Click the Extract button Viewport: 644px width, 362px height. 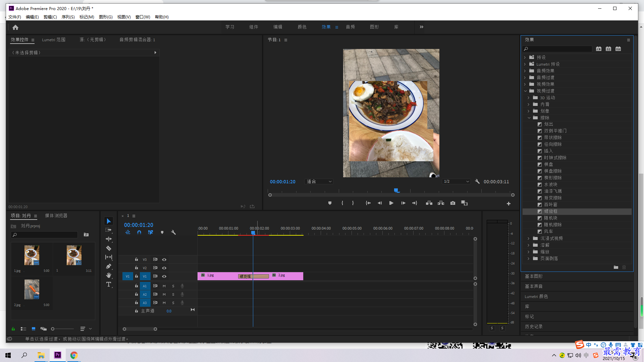coord(441,203)
